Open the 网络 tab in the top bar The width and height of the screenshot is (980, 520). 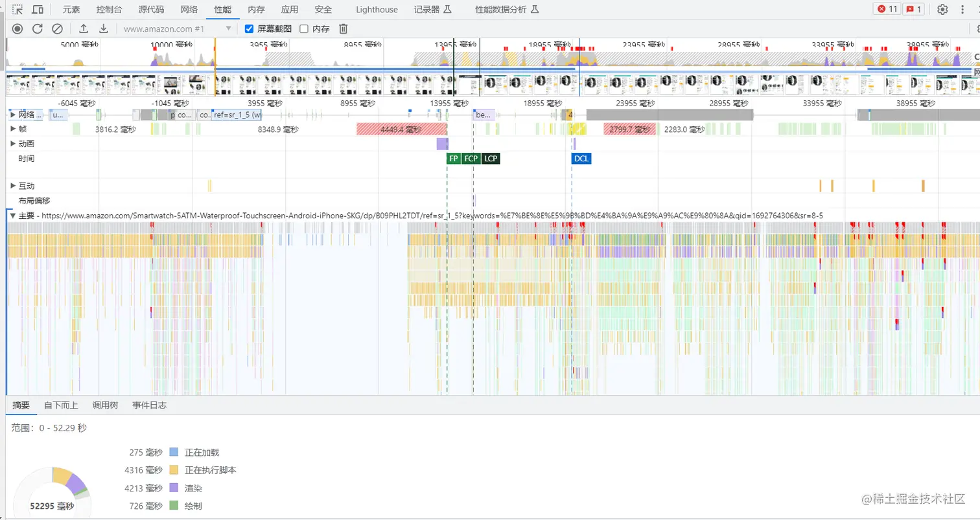tap(189, 10)
